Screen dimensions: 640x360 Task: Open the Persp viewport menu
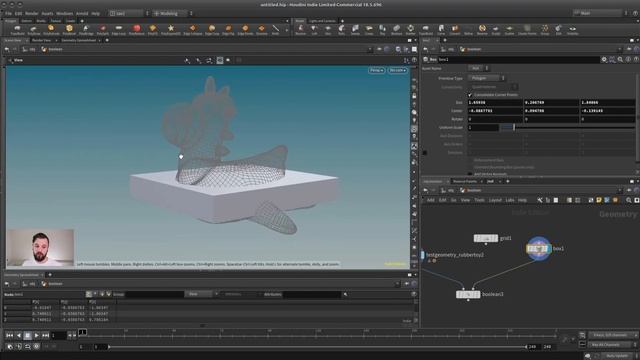tap(376, 70)
